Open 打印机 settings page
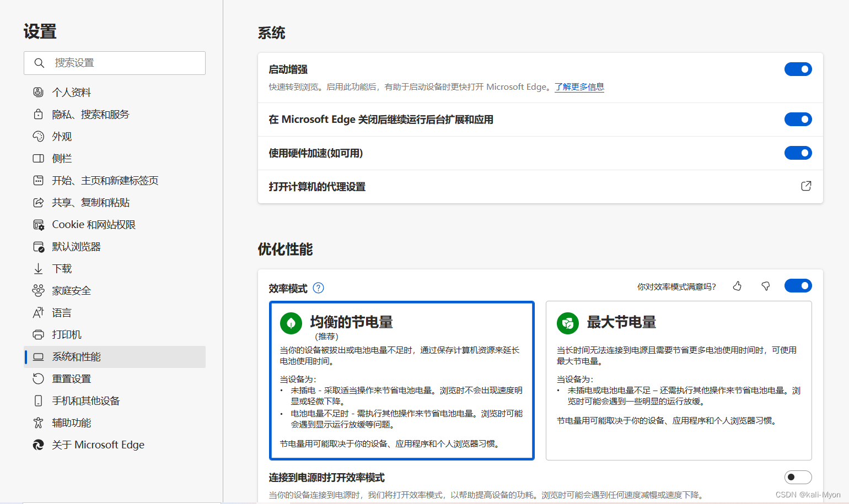The width and height of the screenshot is (849, 504). pyautogui.click(x=115, y=334)
